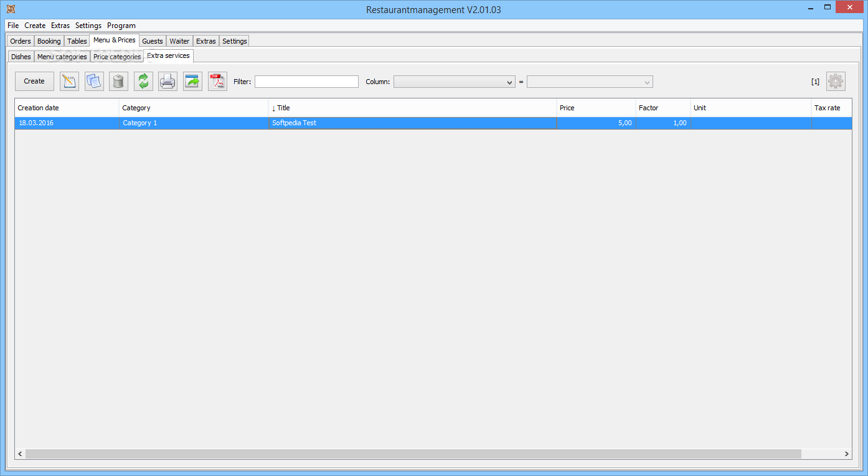Switch to the Tables tab

tap(77, 41)
